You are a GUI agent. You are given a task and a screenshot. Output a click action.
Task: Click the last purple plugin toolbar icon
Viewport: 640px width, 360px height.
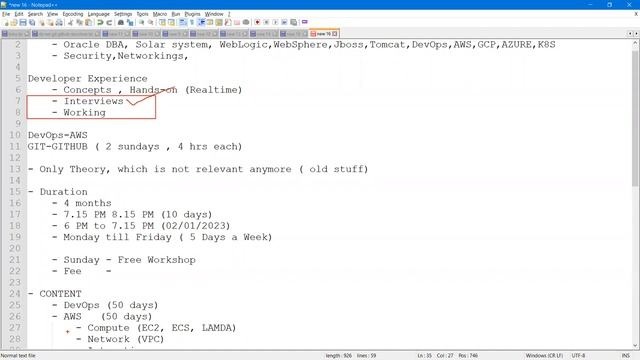click(304, 22)
